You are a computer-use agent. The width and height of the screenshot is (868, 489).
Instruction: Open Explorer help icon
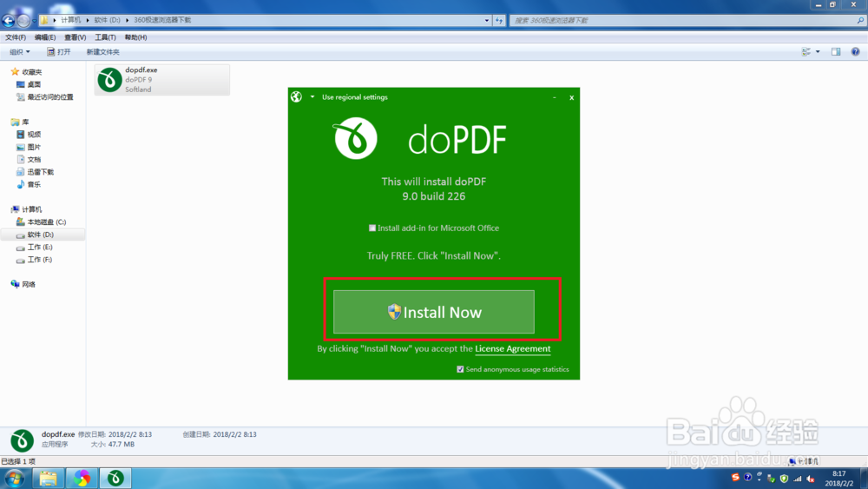855,52
